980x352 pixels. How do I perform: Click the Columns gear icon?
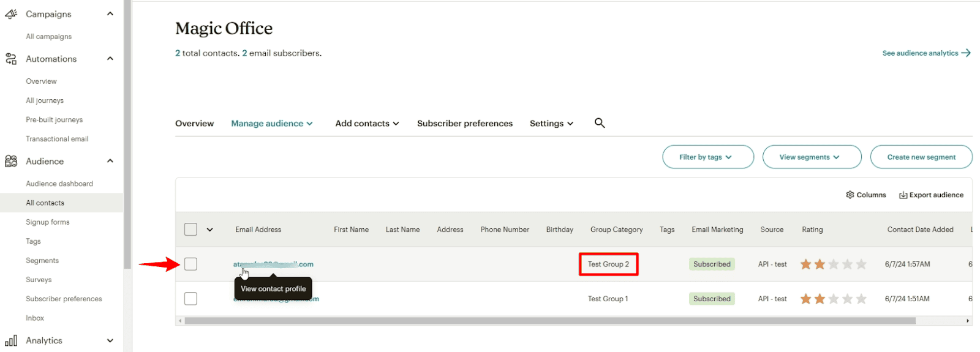click(x=850, y=195)
